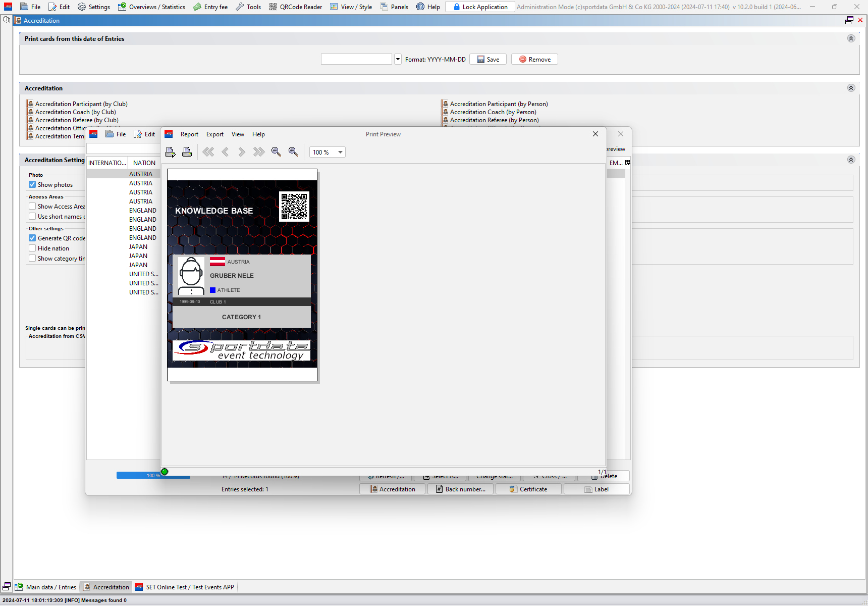
Task: Open the Report menu in Print Preview
Action: coord(189,134)
